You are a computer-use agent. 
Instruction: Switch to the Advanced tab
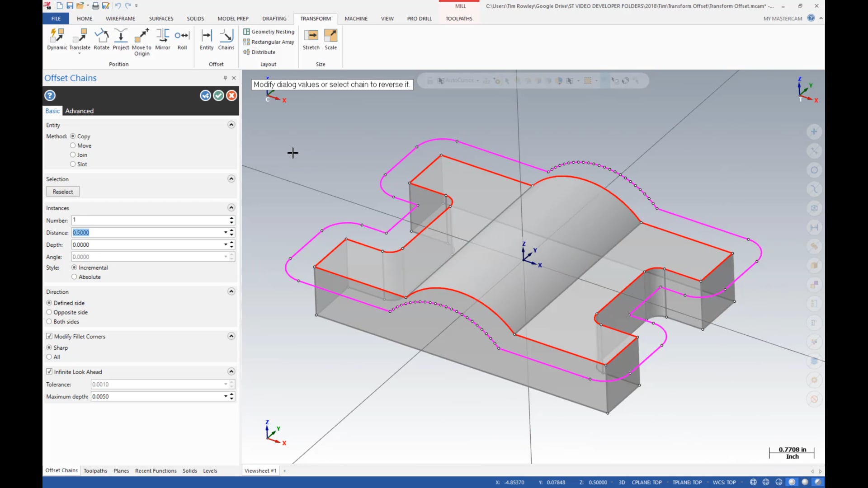click(79, 111)
